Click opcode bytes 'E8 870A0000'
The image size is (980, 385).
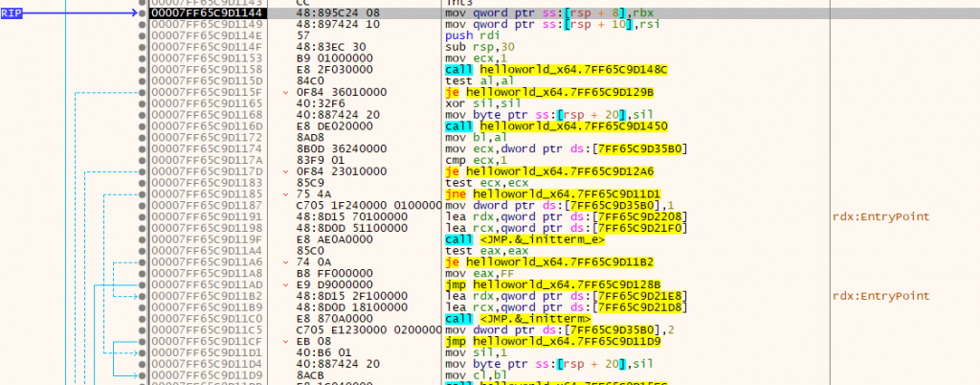(334, 319)
